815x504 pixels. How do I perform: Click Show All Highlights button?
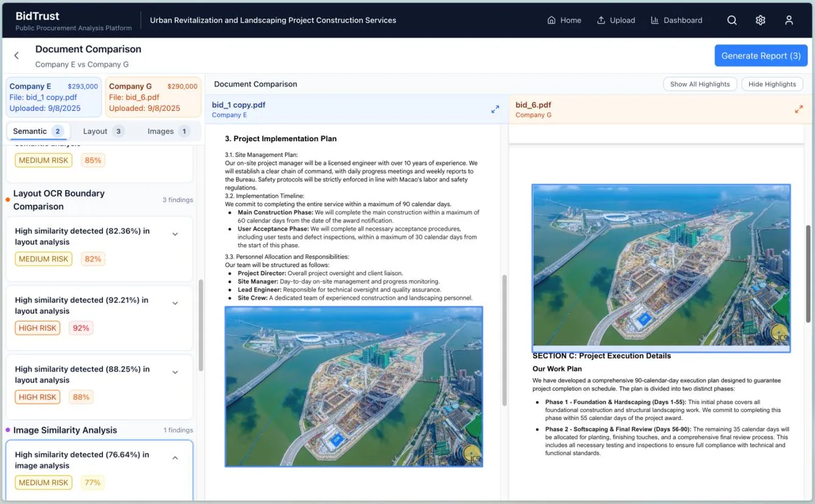(700, 84)
